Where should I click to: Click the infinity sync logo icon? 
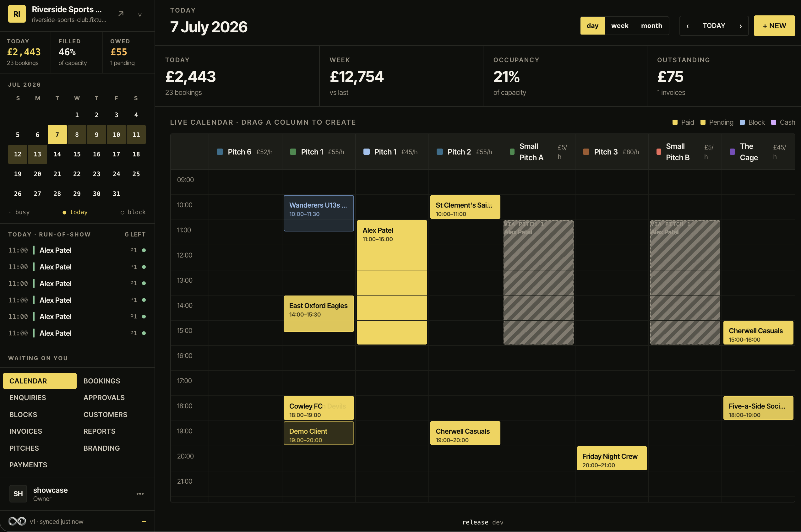[x=17, y=521]
